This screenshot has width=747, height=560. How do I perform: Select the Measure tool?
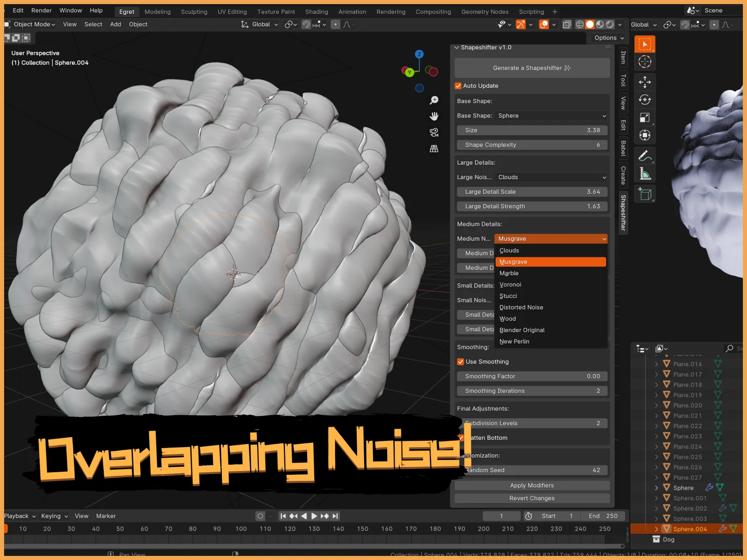[645, 173]
